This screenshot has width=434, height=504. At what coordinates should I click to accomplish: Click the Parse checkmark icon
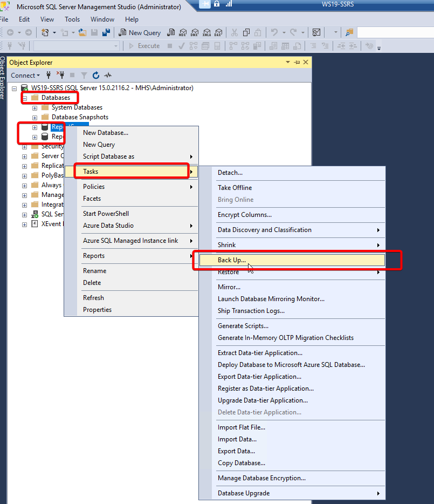point(182,46)
